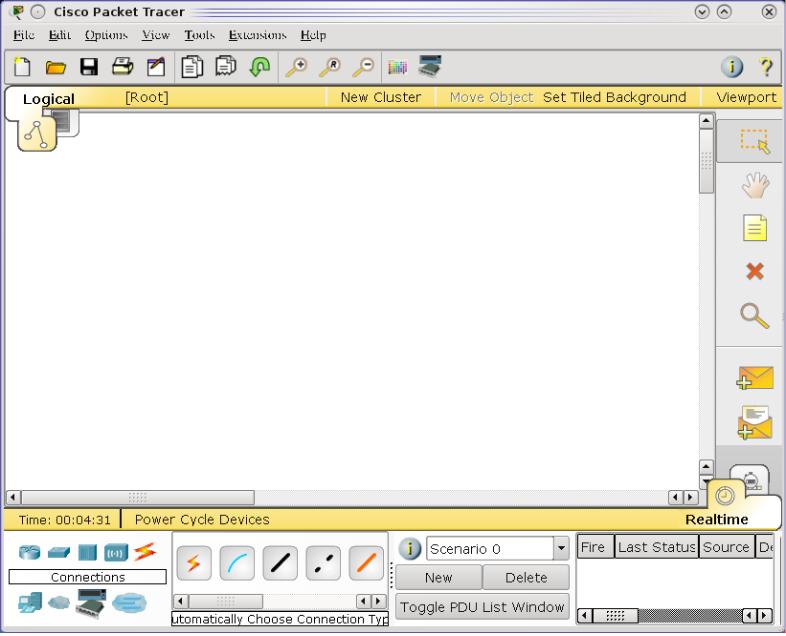Open the Help menu
Image resolution: width=786 pixels, height=636 pixels.
click(313, 35)
